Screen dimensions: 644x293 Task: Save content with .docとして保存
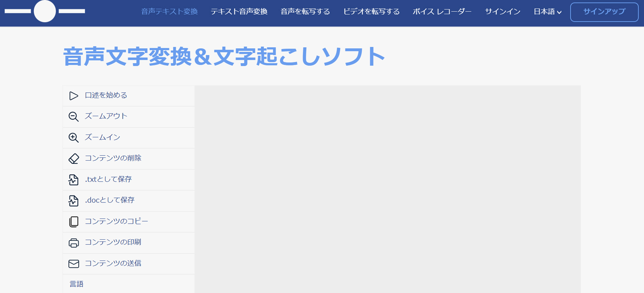109,200
